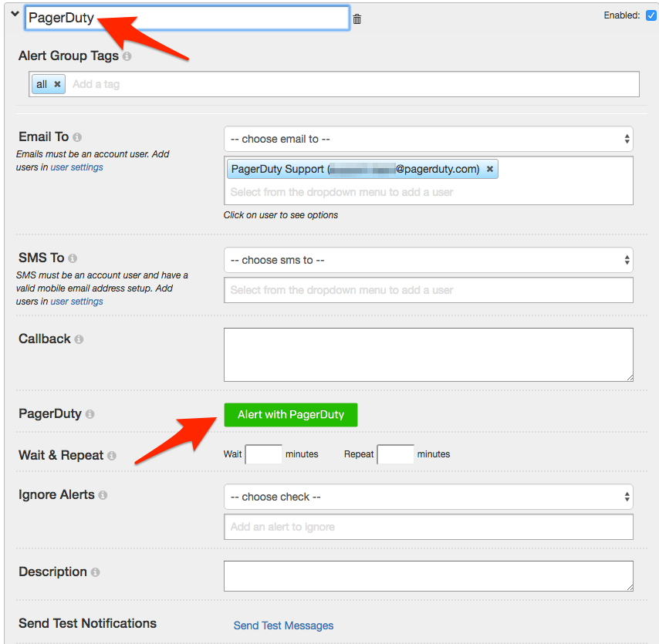Viewport: 659px width, 644px height.
Task: Click Send Test Messages link
Action: click(283, 625)
